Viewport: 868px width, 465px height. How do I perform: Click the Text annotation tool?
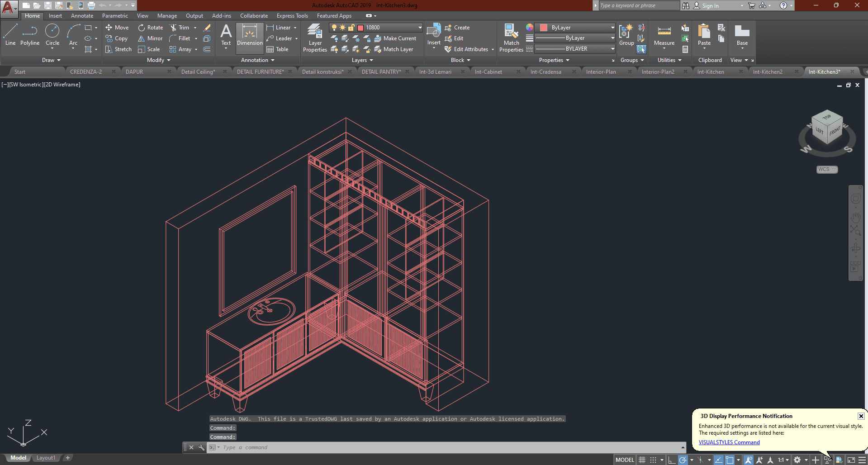226,35
